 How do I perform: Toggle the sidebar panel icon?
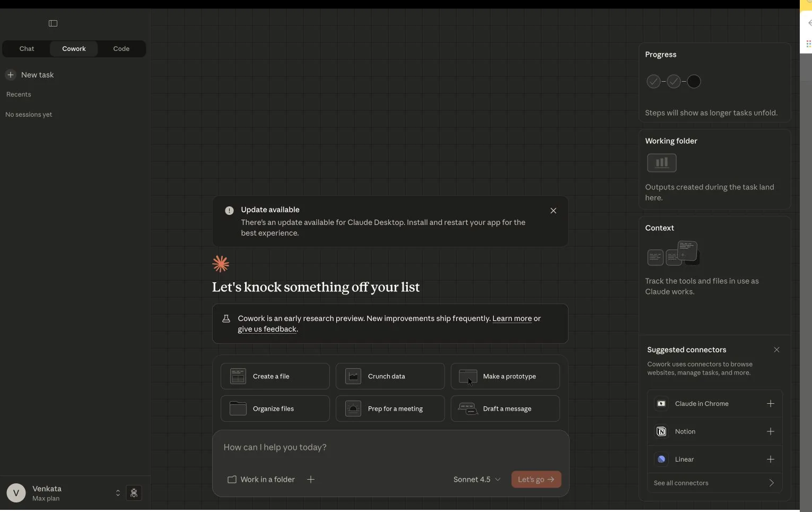[x=53, y=23]
